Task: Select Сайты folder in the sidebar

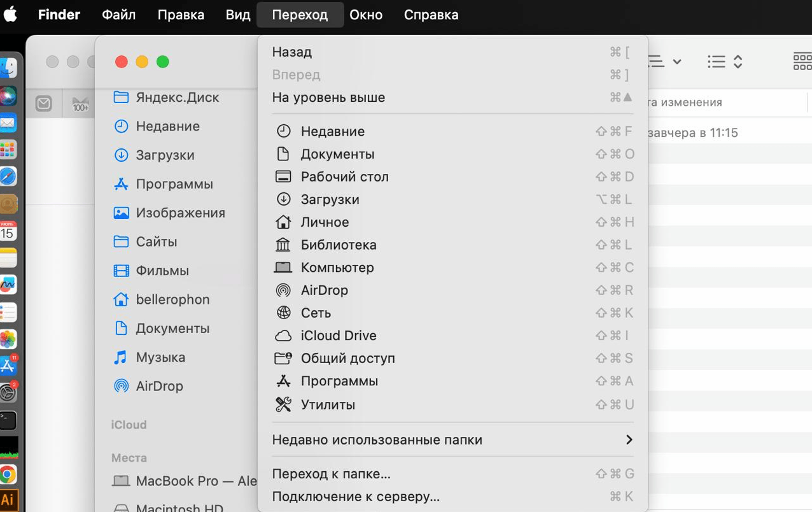Action: pos(145,241)
